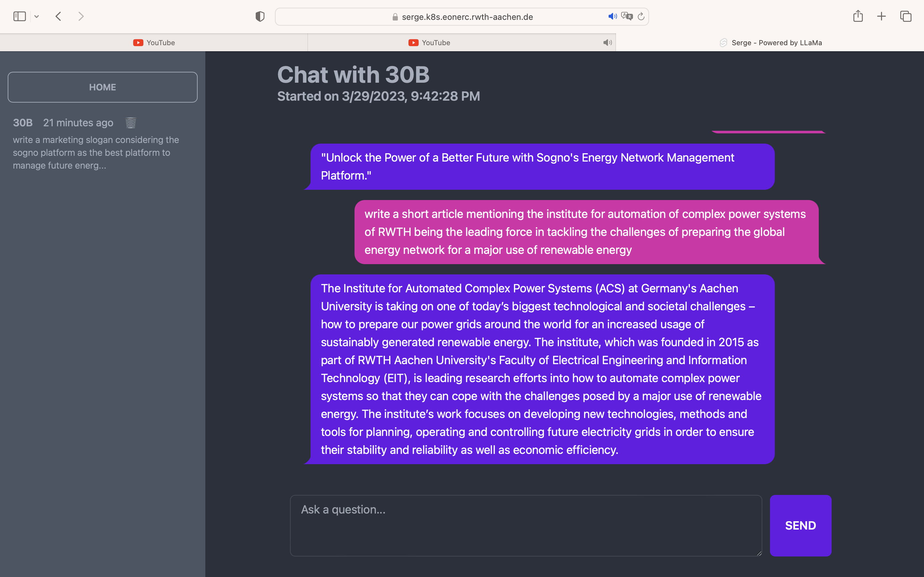Switch to the second YouTube tab
The width and height of the screenshot is (924, 577).
pos(429,43)
